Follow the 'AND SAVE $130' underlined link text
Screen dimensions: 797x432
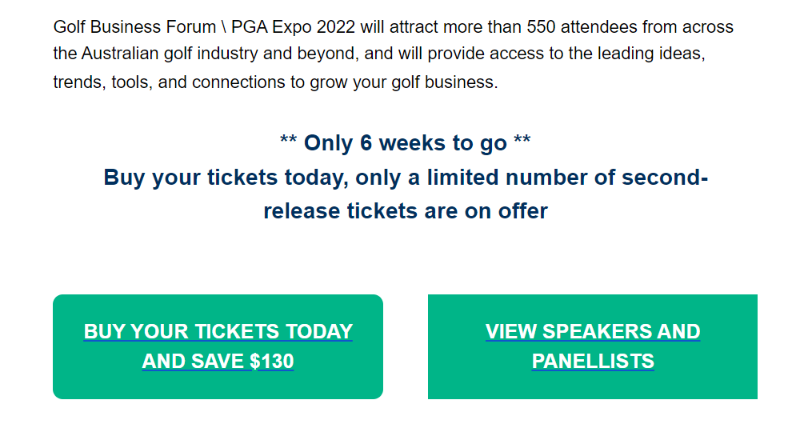pos(218,361)
